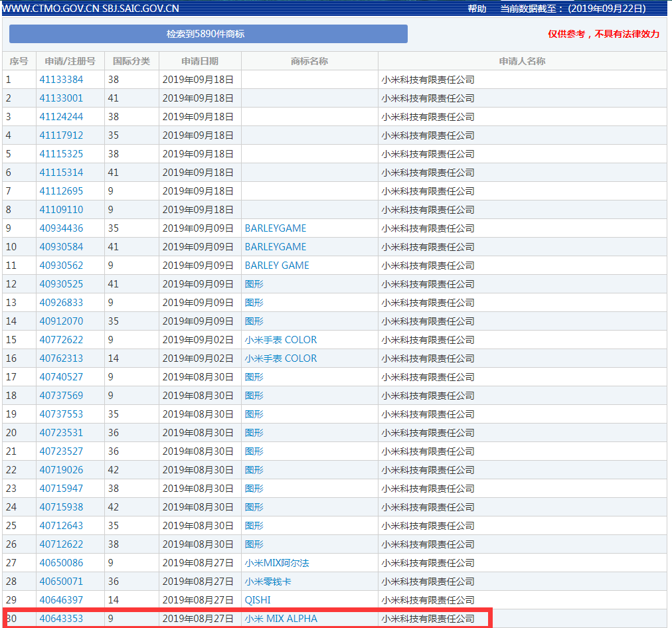Screen dimensions: 672x628
Task: Click the 商标名称 column header
Action: pyautogui.click(x=309, y=61)
